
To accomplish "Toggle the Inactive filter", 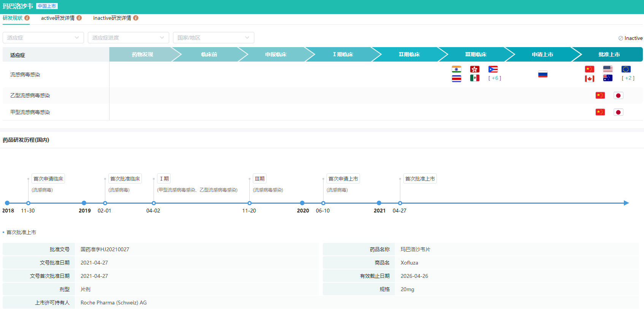I will click(x=630, y=38).
